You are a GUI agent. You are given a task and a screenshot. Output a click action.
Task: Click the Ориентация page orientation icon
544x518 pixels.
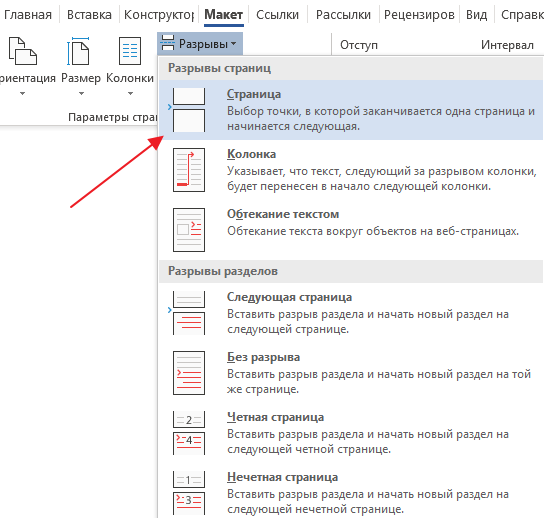pos(23,51)
